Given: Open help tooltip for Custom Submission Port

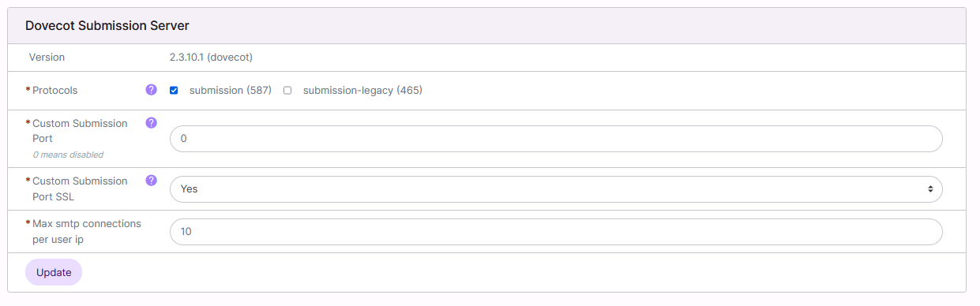Looking at the screenshot, I should point(152,123).
